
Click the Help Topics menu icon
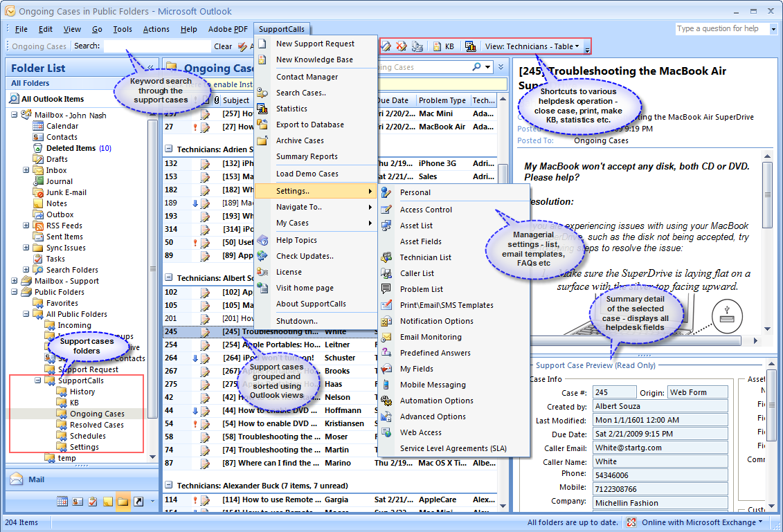point(262,240)
